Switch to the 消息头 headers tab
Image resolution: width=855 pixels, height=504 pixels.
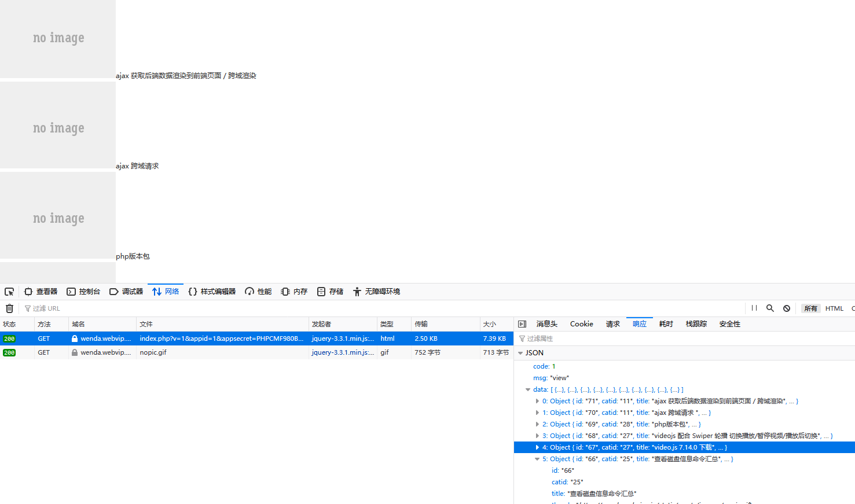click(546, 324)
